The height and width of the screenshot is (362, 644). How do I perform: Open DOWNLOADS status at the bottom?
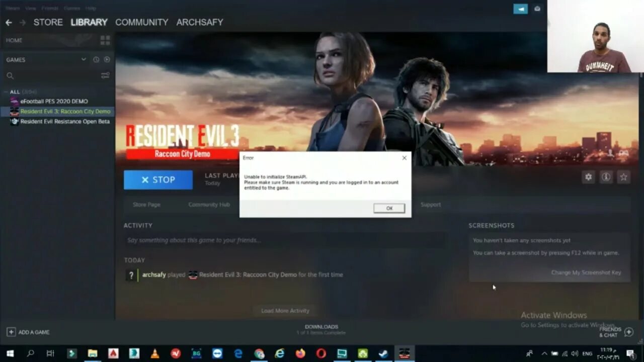(x=321, y=330)
